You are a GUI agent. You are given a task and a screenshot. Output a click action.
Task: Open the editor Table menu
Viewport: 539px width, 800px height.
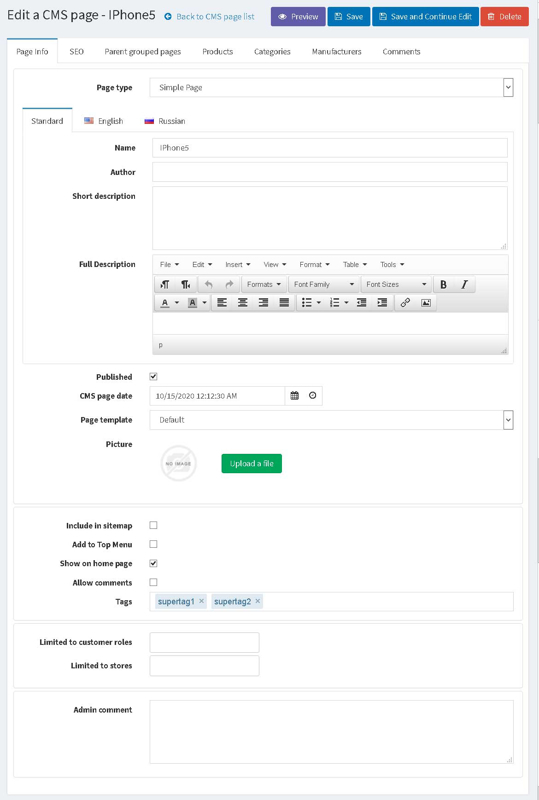pyautogui.click(x=355, y=264)
